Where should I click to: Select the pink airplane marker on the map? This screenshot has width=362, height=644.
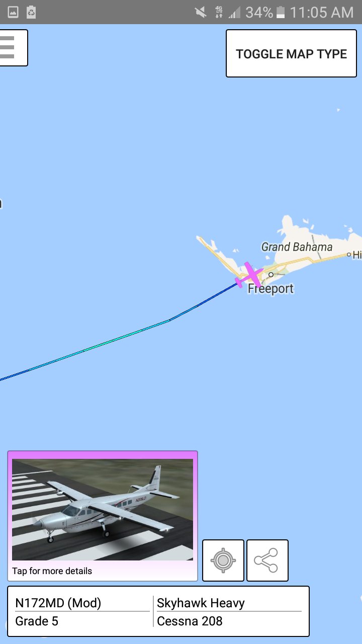pos(249,275)
